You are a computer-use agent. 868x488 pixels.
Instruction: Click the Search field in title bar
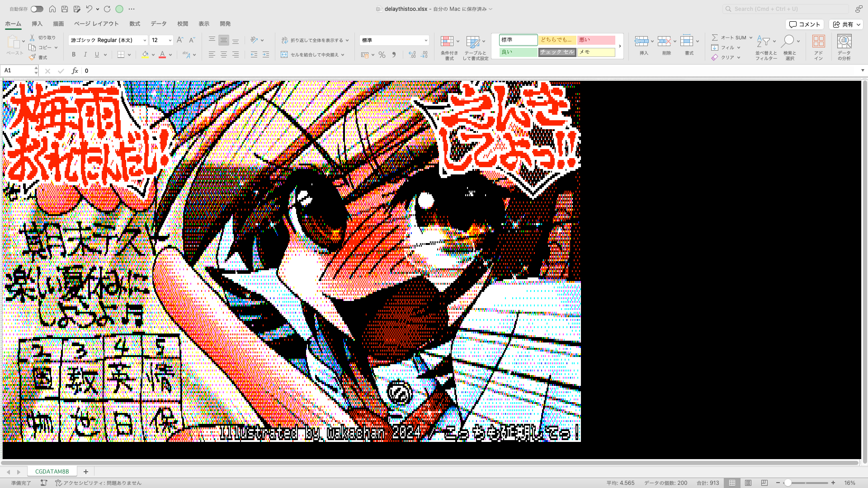tap(786, 9)
